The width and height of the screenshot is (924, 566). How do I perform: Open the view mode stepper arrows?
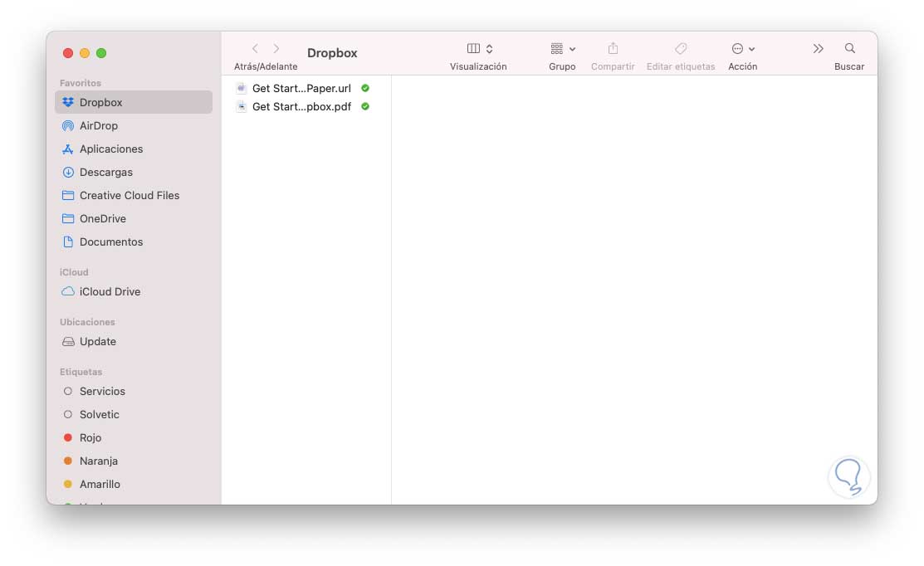click(489, 49)
